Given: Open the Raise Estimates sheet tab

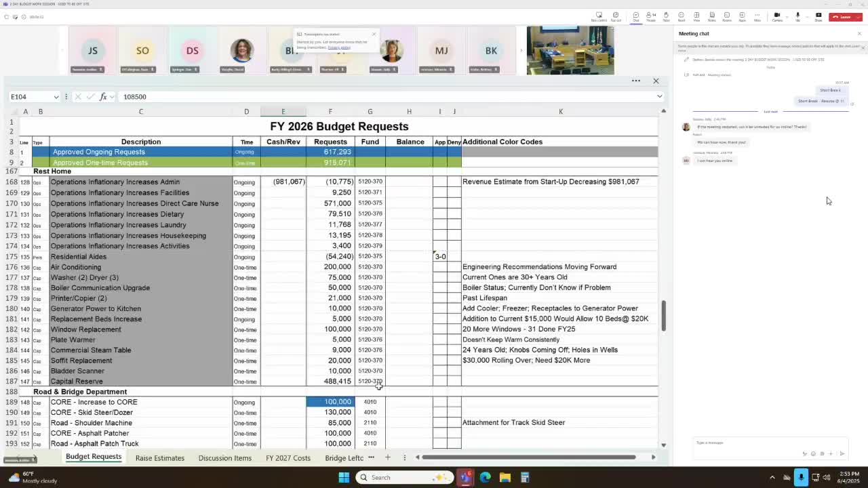Looking at the screenshot, I should (160, 458).
